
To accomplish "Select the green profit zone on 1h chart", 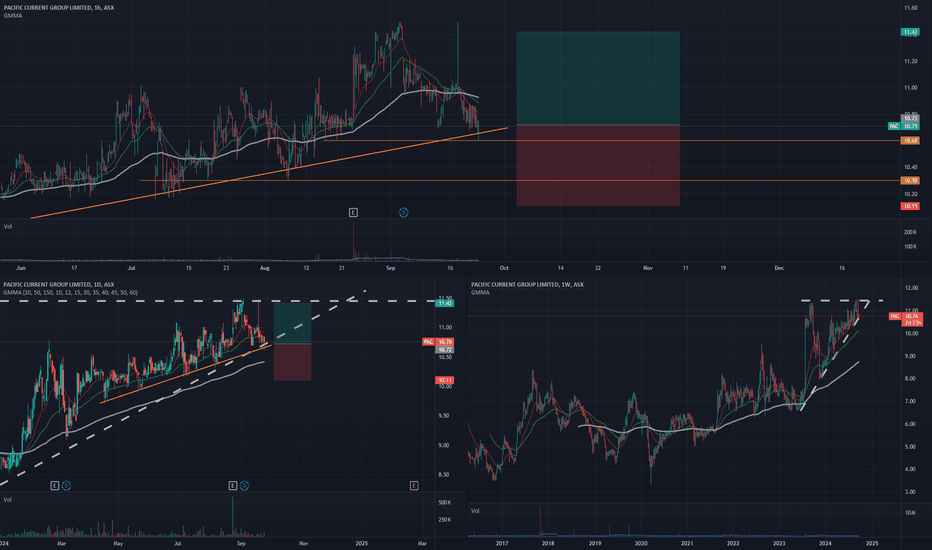I will [598, 78].
